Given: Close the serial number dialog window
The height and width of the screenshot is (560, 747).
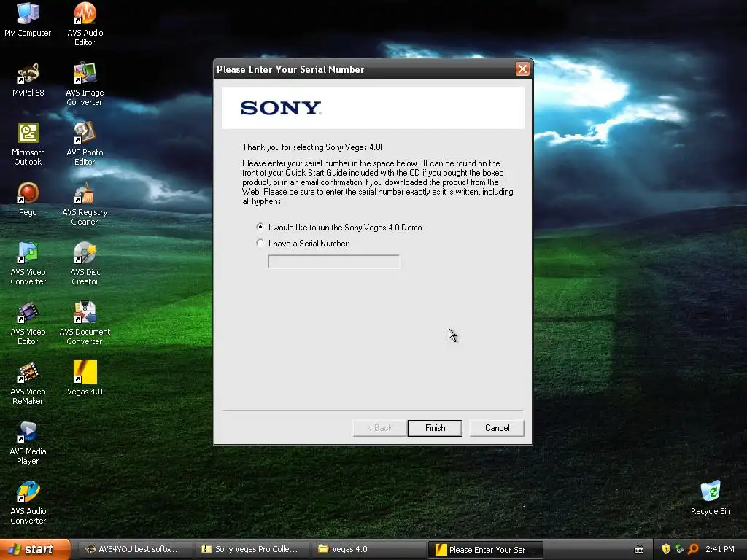Looking at the screenshot, I should pos(522,69).
